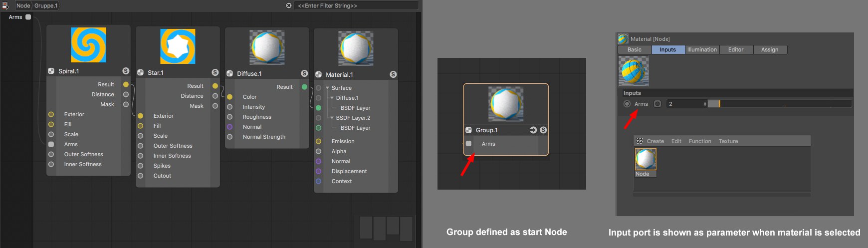Click the grid icon left of Create menu

click(x=640, y=141)
